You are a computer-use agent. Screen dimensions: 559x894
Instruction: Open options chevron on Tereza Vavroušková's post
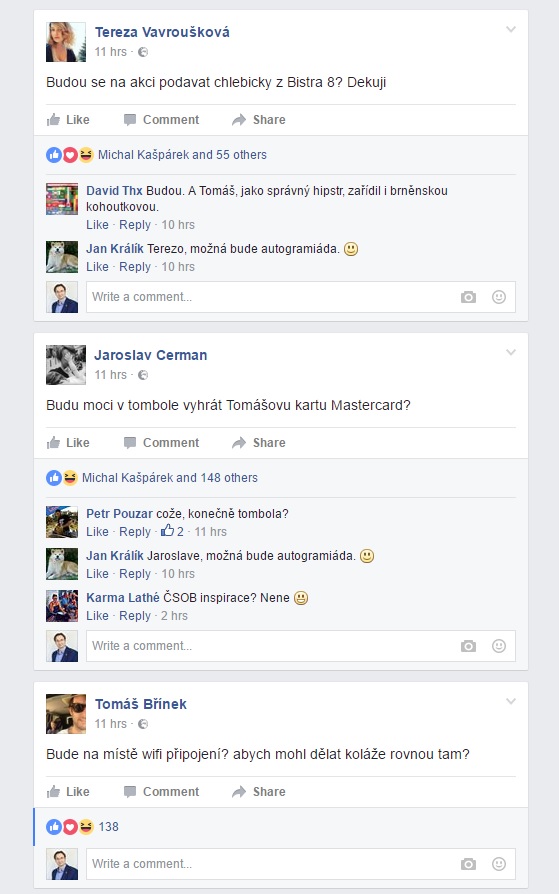click(511, 29)
